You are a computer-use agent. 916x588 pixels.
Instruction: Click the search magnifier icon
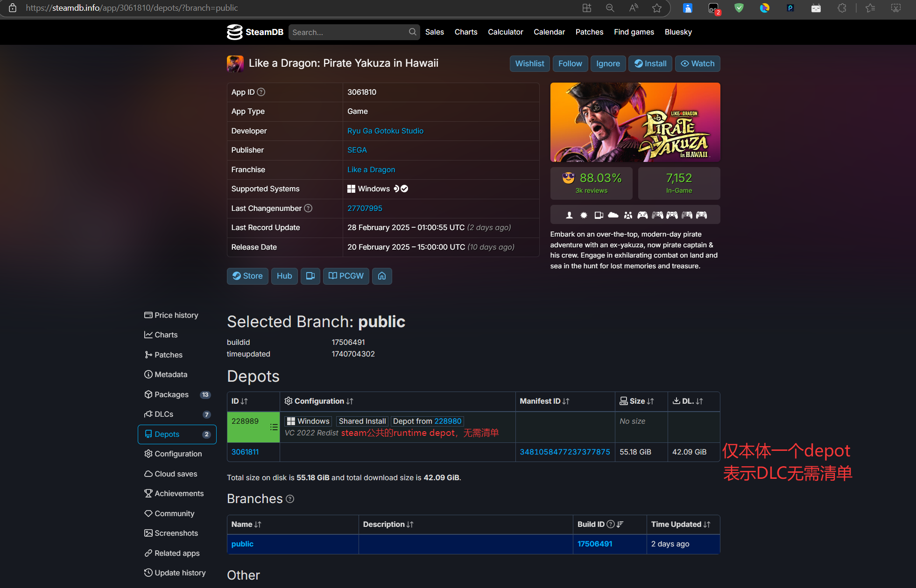(412, 32)
